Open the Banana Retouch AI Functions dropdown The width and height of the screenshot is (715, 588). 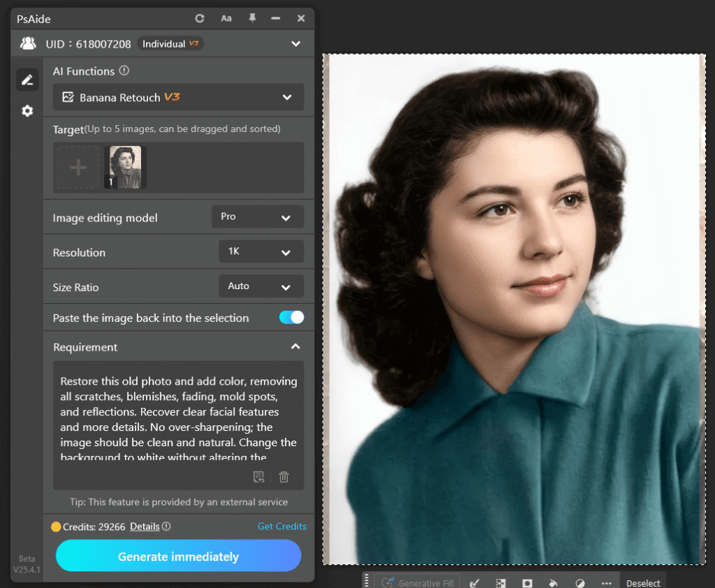(178, 97)
